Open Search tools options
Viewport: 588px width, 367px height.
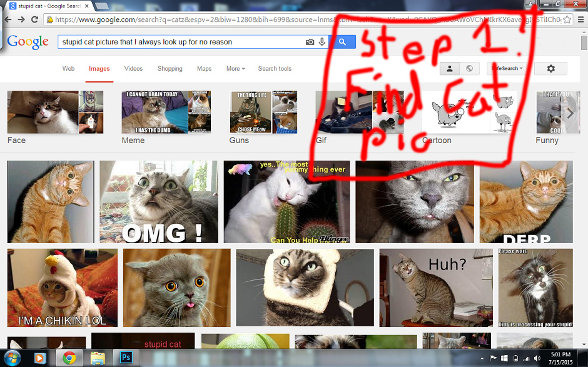(x=275, y=69)
